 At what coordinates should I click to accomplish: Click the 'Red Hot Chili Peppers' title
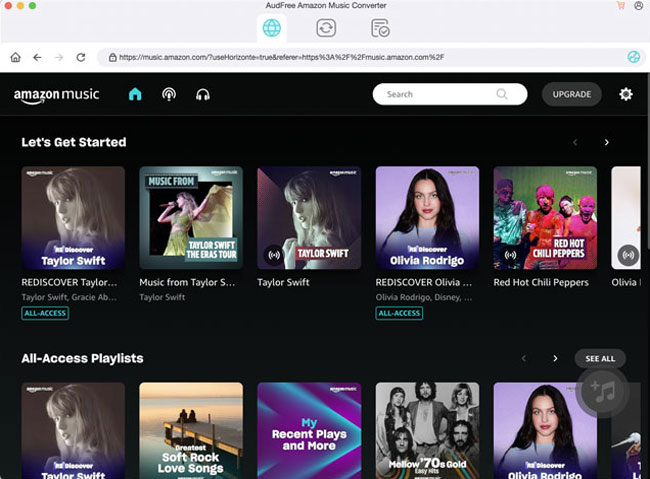click(541, 282)
